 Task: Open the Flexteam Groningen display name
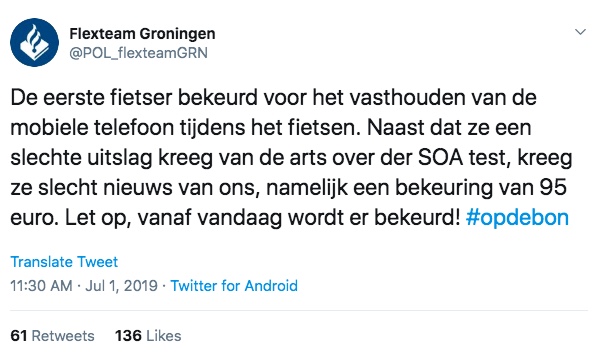142,34
